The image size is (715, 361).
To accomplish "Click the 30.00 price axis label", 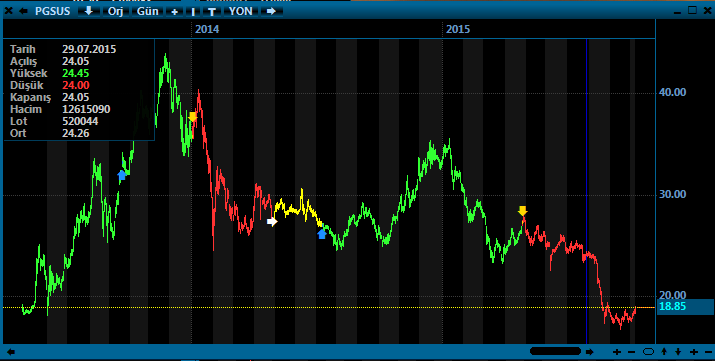I will (x=673, y=195).
